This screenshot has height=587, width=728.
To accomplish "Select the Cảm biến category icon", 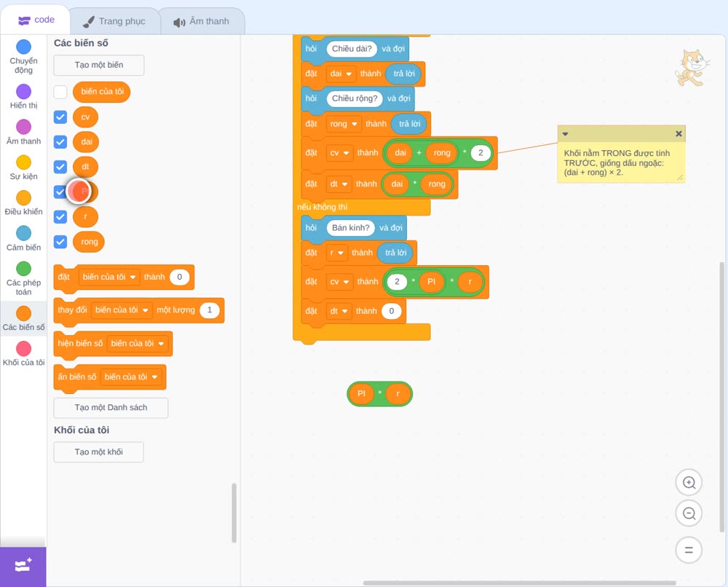I will [x=24, y=233].
